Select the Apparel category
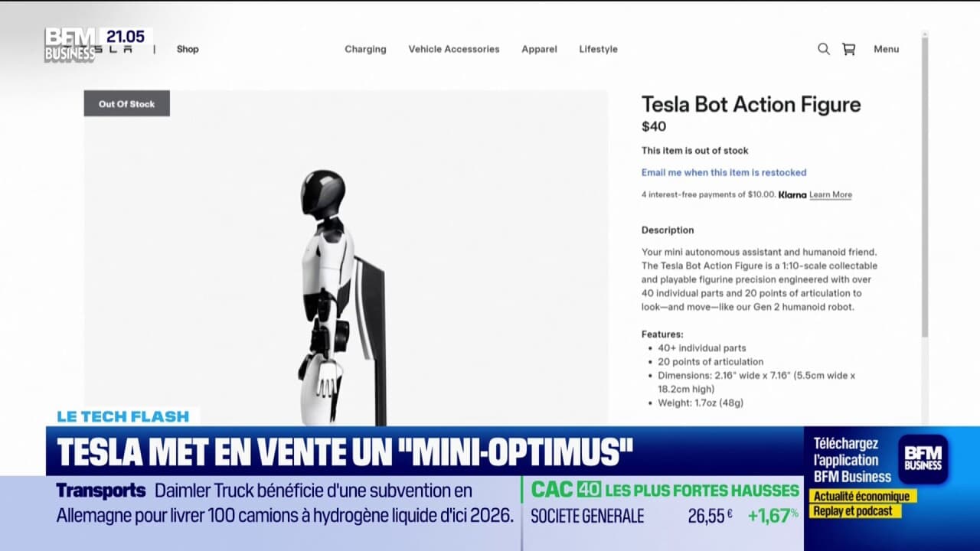 tap(539, 49)
